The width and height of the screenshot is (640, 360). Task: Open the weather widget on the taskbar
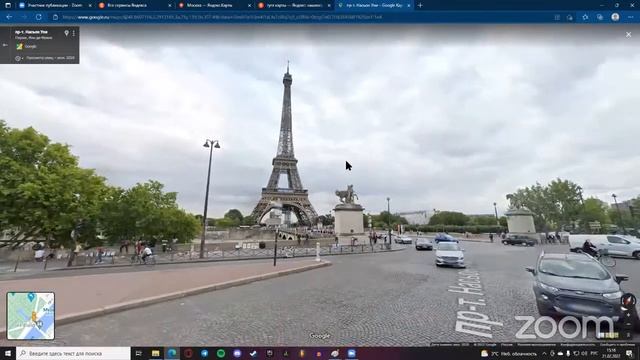click(509, 353)
